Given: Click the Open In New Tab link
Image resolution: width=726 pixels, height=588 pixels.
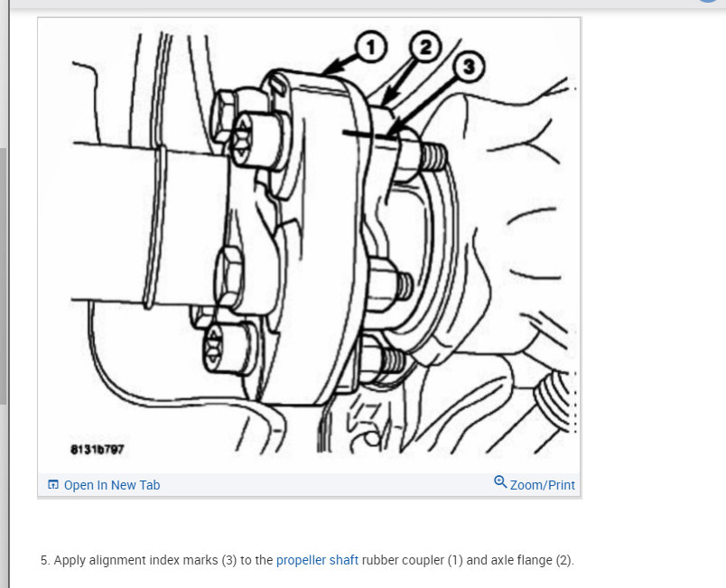Looking at the screenshot, I should click(x=112, y=485).
